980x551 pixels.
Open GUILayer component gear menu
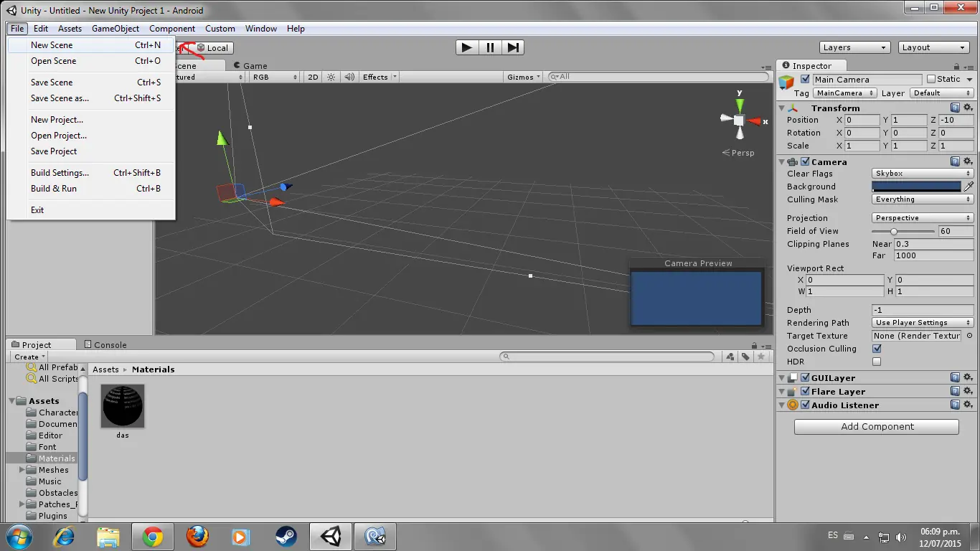coord(968,377)
